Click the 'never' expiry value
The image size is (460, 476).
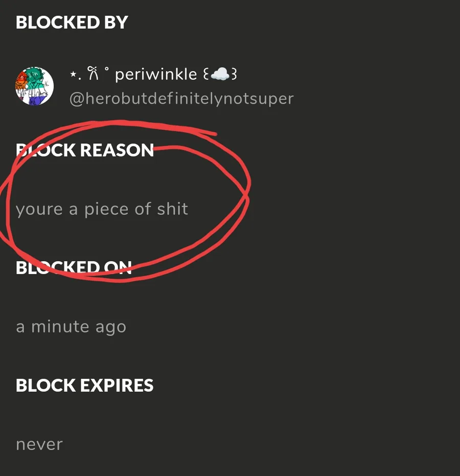pyautogui.click(x=39, y=445)
